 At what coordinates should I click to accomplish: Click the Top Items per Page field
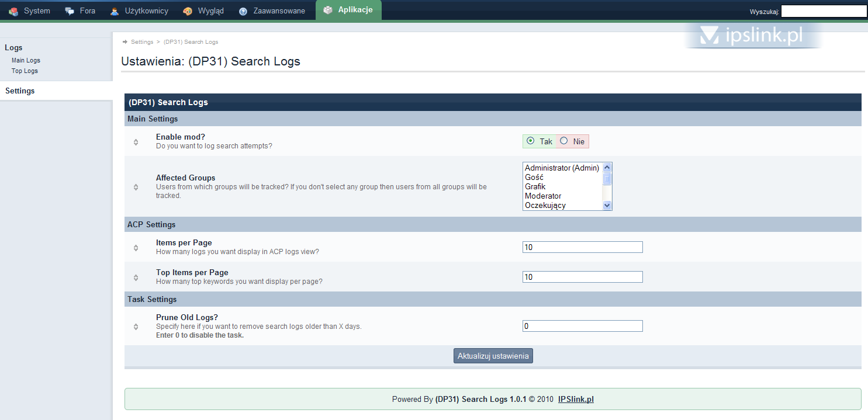[x=583, y=277]
